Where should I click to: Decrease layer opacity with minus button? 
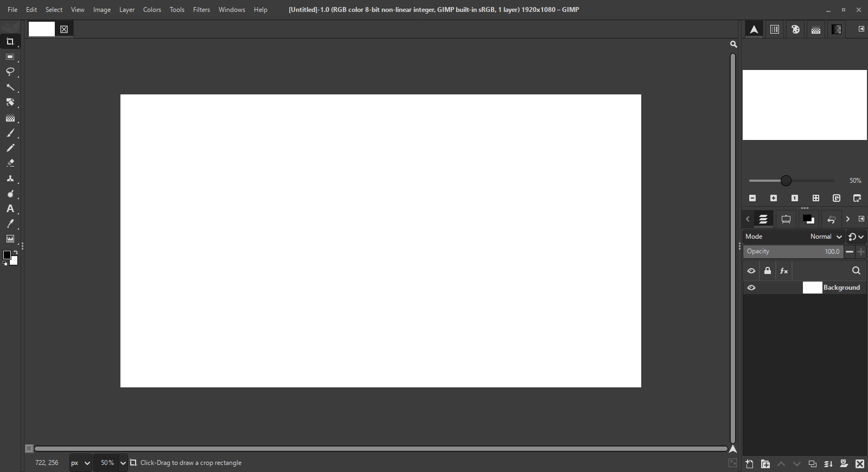850,252
